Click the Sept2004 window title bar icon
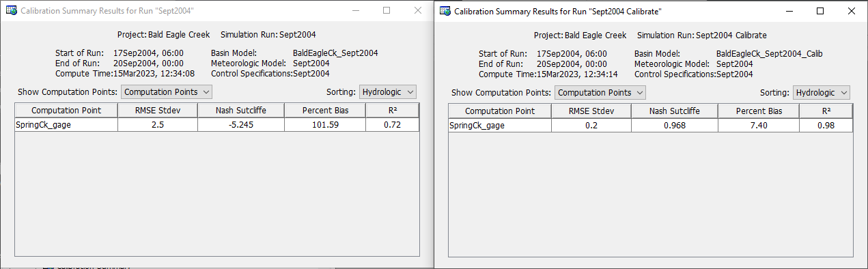868x269 pixels. coord(11,11)
